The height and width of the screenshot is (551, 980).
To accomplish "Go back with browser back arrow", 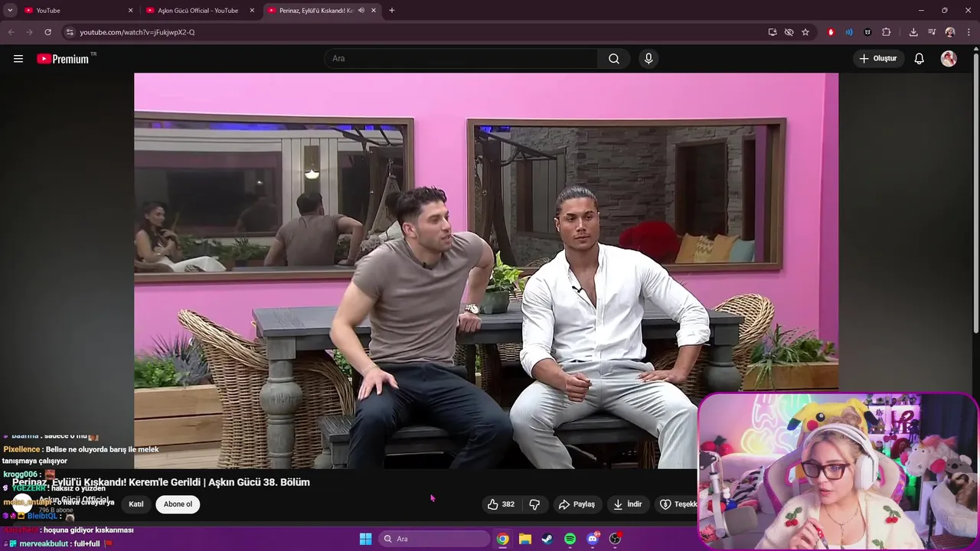I will 11,32.
